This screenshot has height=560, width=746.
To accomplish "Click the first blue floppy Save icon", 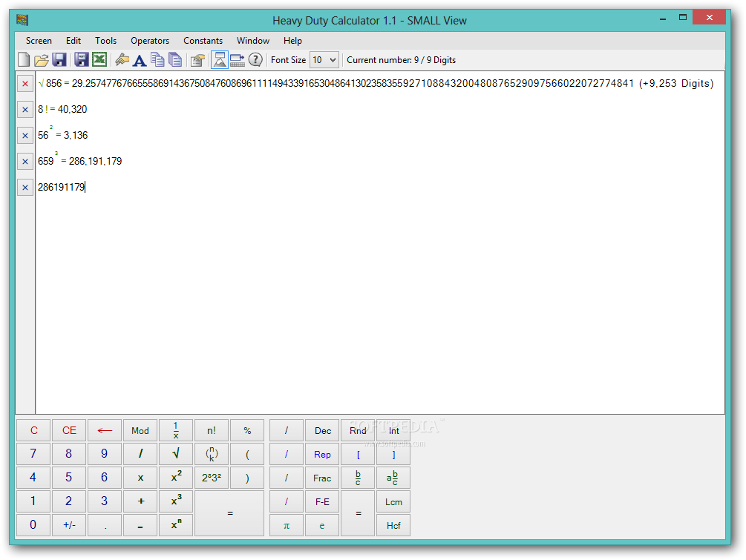I will click(59, 60).
